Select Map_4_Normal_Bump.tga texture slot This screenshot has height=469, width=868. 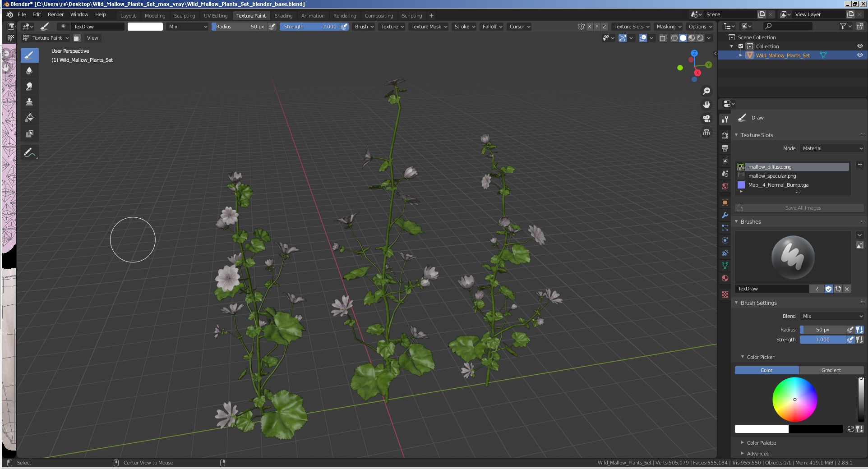(793, 185)
